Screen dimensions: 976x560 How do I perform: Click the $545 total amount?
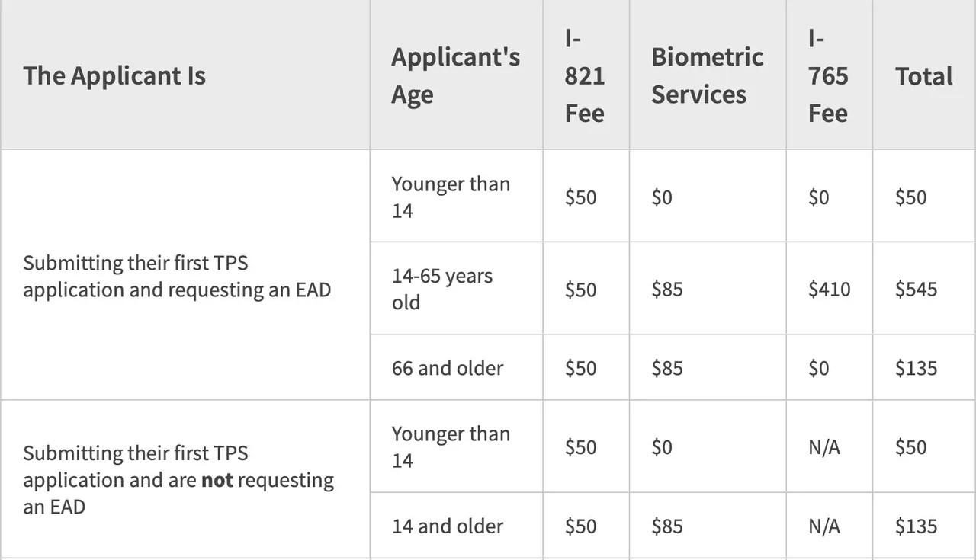pos(916,289)
